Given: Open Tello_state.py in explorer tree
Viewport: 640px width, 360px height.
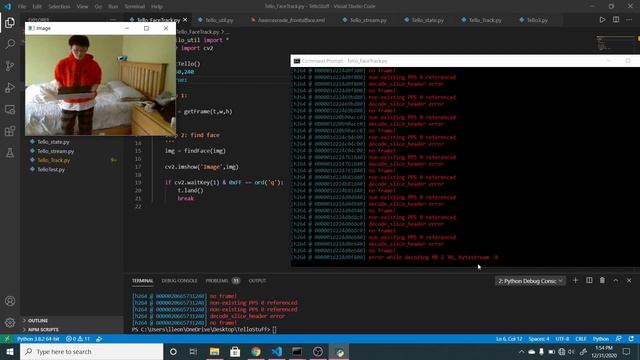Looking at the screenshot, I should tap(53, 142).
